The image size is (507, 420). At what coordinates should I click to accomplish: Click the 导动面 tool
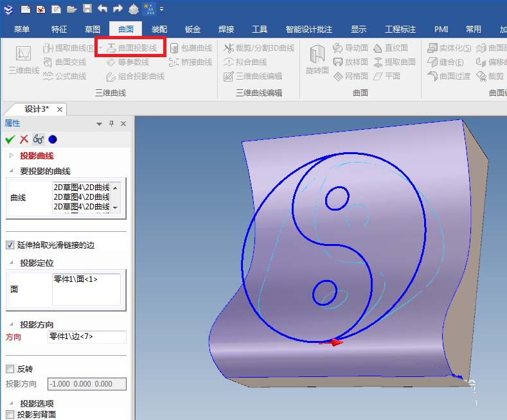pyautogui.click(x=350, y=48)
